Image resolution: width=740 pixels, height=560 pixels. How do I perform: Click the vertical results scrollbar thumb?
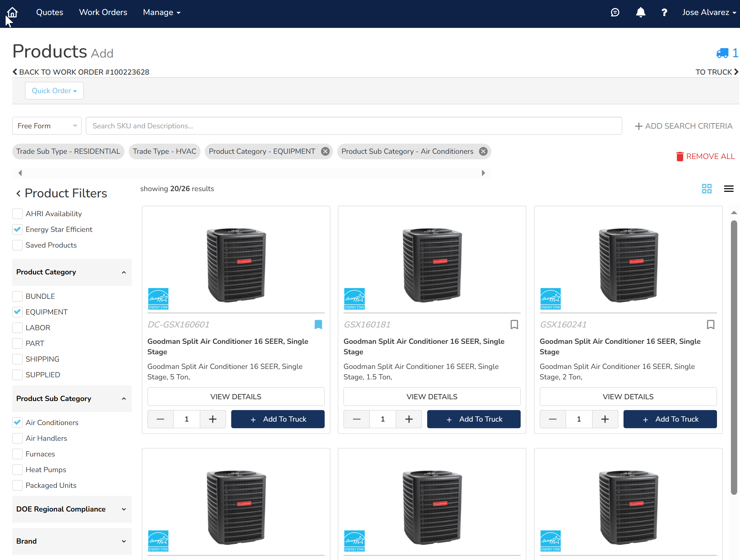(x=734, y=357)
